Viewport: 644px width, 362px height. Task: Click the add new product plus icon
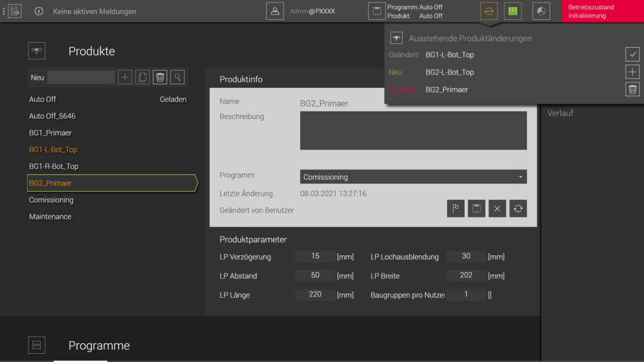(x=125, y=77)
